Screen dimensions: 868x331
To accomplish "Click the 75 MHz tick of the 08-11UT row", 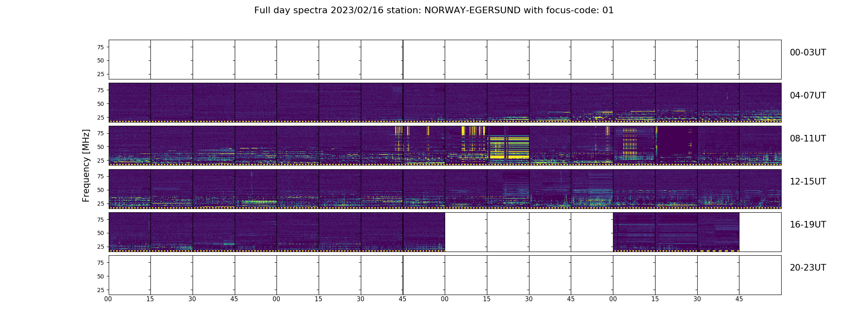I will click(x=100, y=133).
